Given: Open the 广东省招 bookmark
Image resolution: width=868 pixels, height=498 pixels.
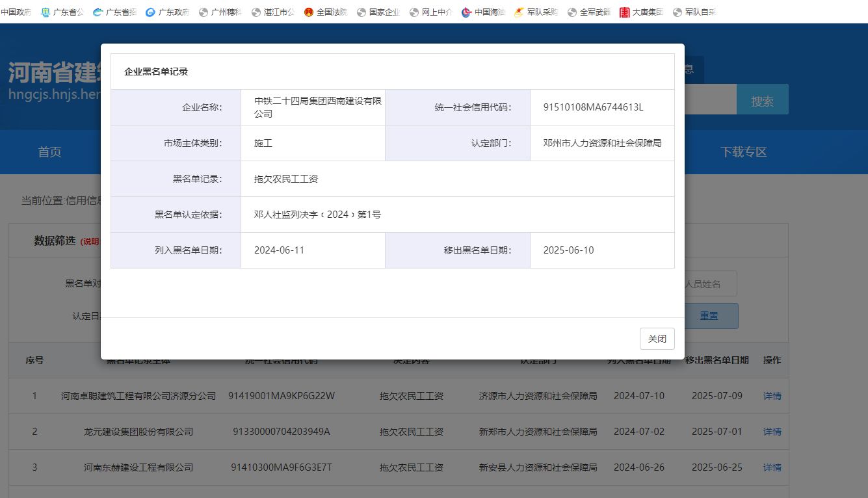Looking at the screenshot, I should (114, 12).
